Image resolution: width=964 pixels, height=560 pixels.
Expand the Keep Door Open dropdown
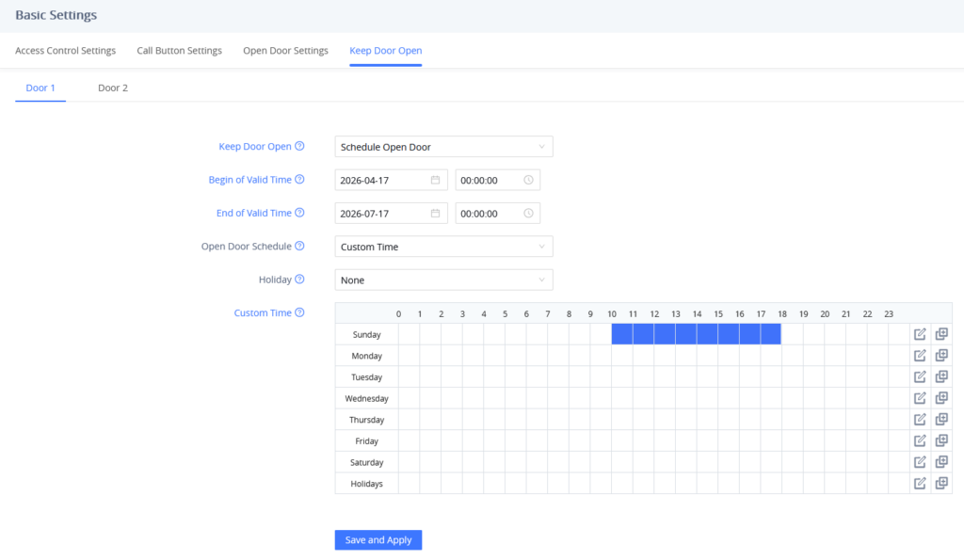coord(444,147)
